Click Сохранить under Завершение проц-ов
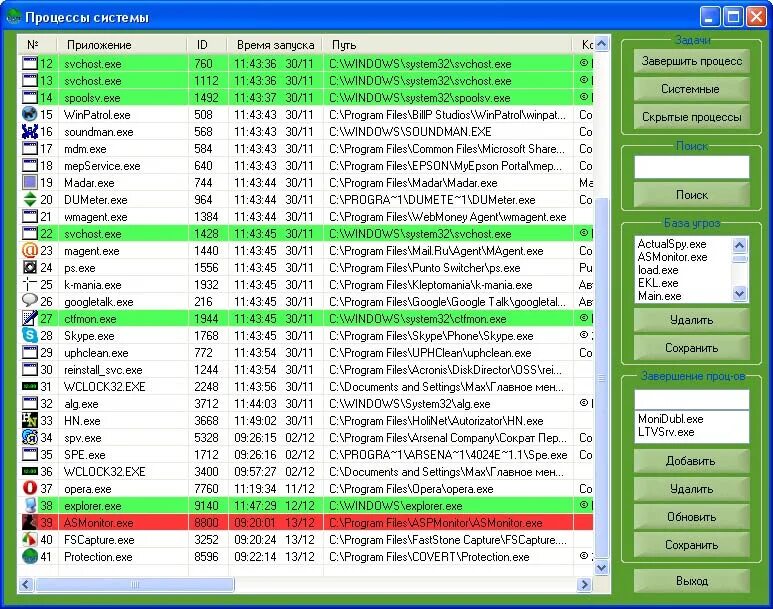This screenshot has width=773, height=609. tap(692, 545)
